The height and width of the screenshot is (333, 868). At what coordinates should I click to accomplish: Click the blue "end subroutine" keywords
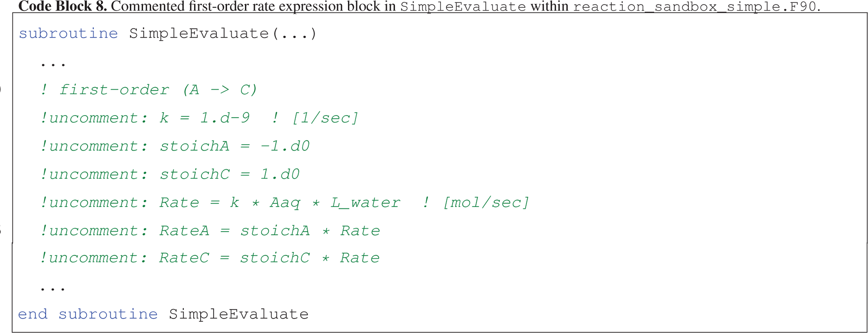88,314
